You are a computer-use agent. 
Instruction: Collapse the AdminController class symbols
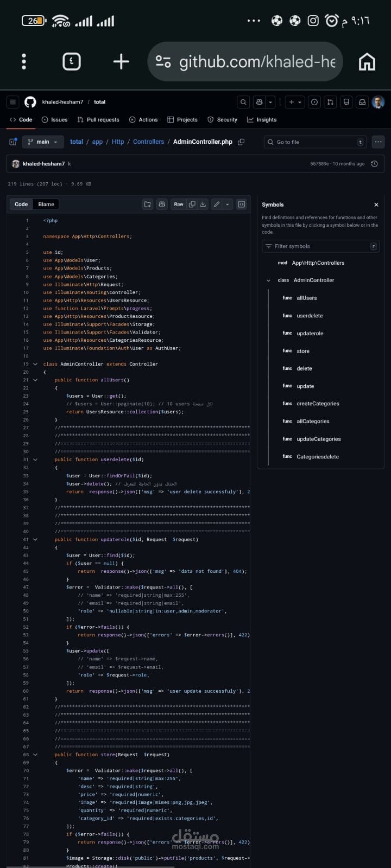269,280
